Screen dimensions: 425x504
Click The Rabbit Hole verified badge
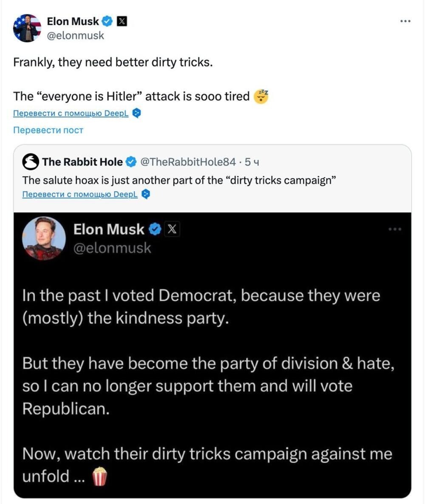pyautogui.click(x=131, y=161)
